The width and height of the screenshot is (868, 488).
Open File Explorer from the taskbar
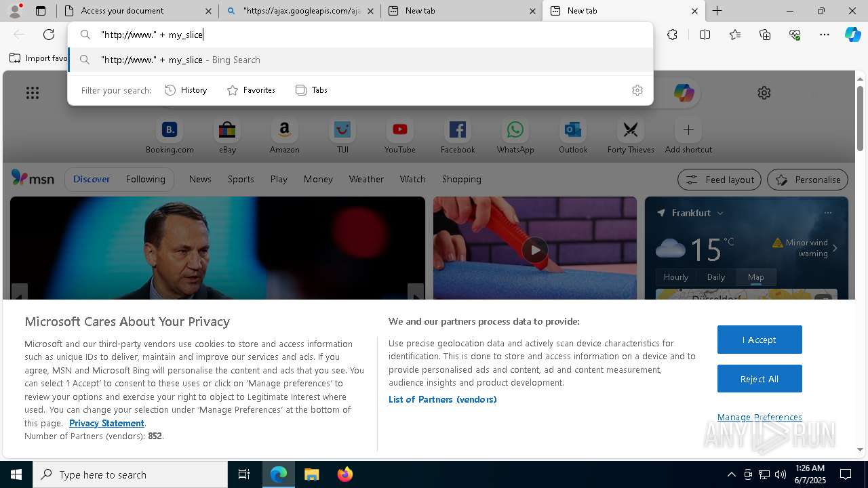[x=312, y=474]
